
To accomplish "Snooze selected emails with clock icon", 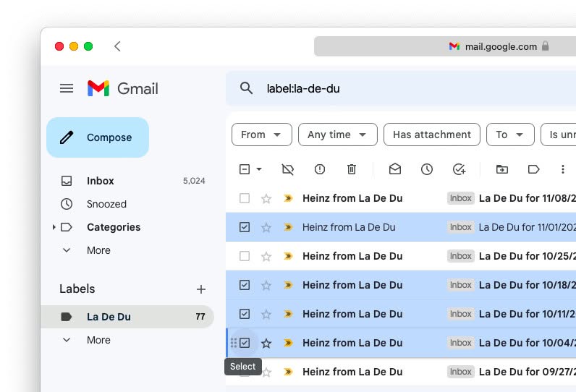I will pos(427,169).
